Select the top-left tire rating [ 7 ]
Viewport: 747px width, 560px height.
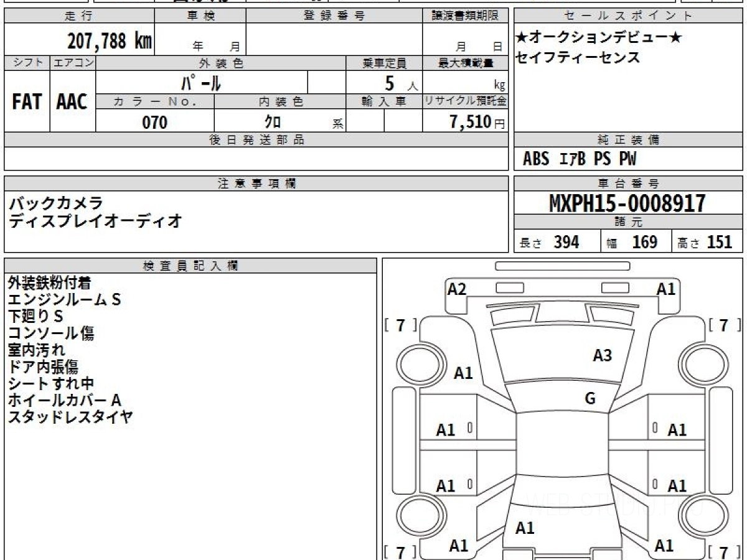(x=402, y=325)
